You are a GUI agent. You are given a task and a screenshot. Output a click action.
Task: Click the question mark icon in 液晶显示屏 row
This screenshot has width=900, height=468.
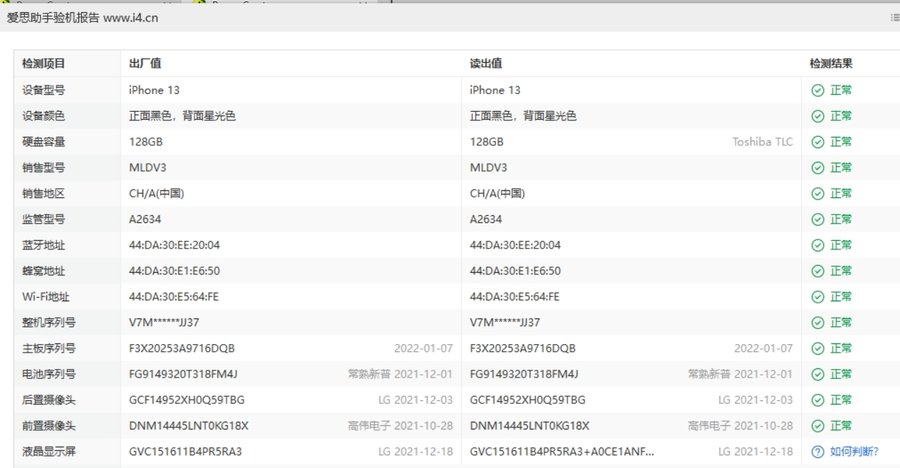pos(818,452)
